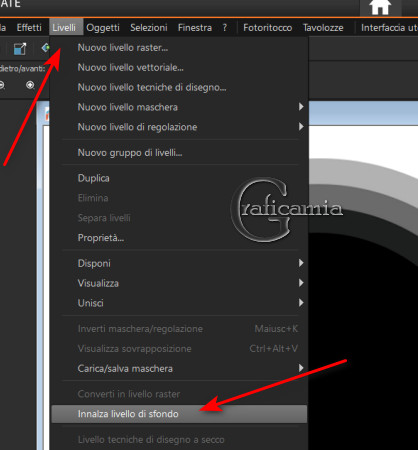Open the Finestra menu
This screenshot has width=418, height=450.
click(195, 27)
